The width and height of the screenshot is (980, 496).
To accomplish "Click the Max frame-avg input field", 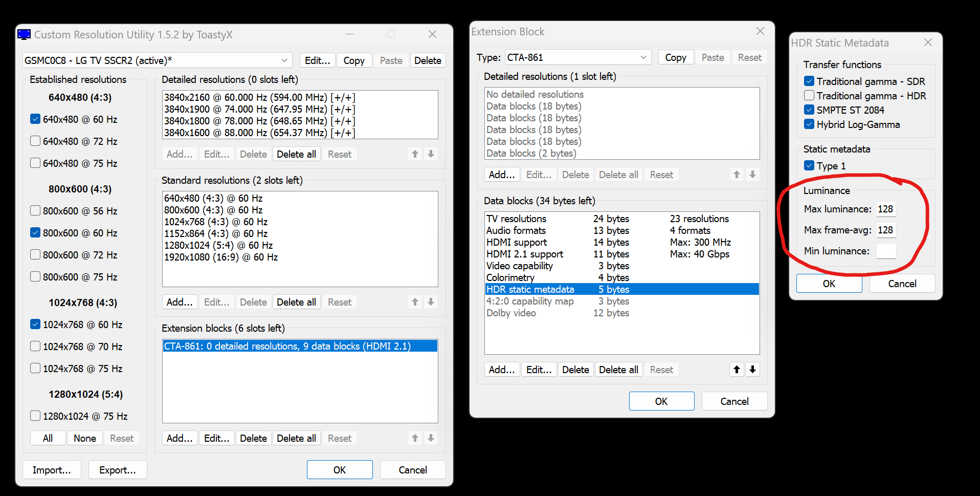I will 886,230.
